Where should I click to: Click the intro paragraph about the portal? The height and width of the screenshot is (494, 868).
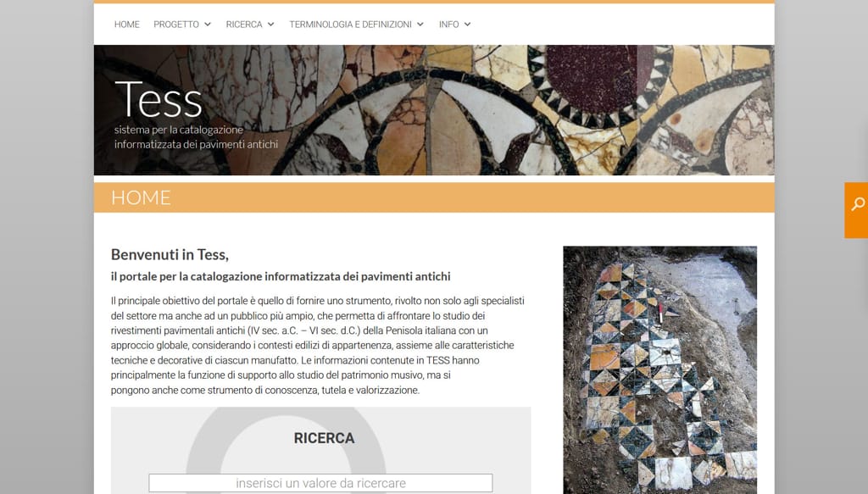pyautogui.click(x=318, y=345)
